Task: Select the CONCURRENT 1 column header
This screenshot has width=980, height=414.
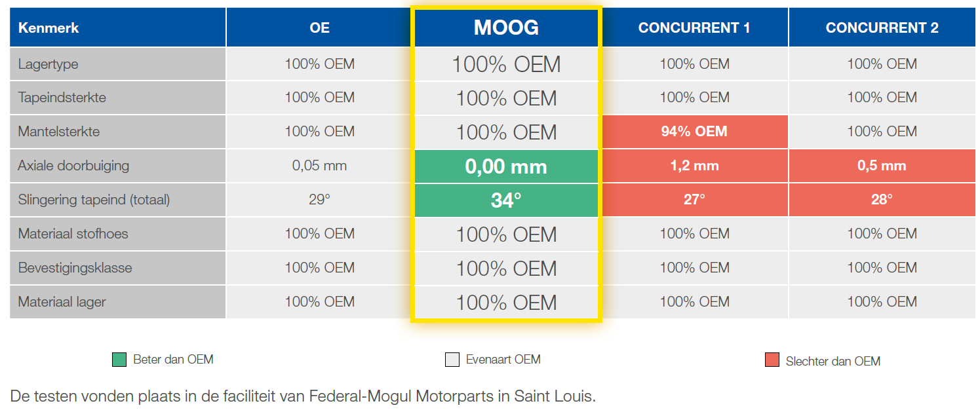Action: click(694, 28)
